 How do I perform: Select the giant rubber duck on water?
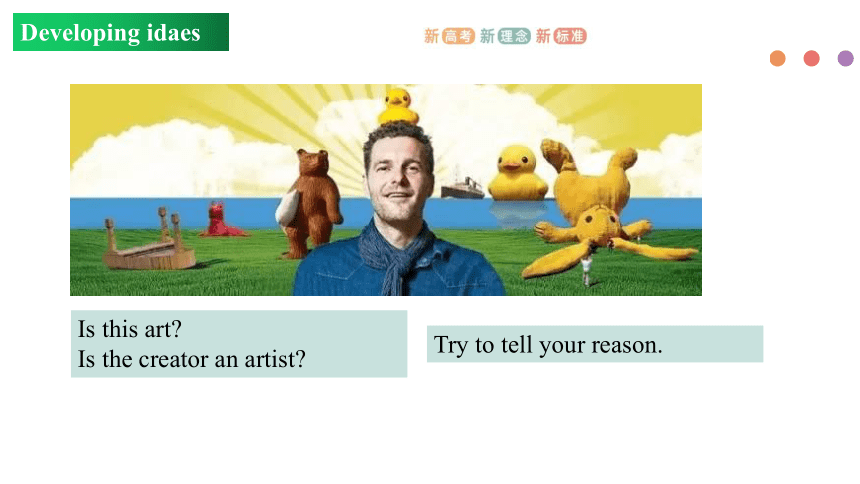(x=517, y=172)
